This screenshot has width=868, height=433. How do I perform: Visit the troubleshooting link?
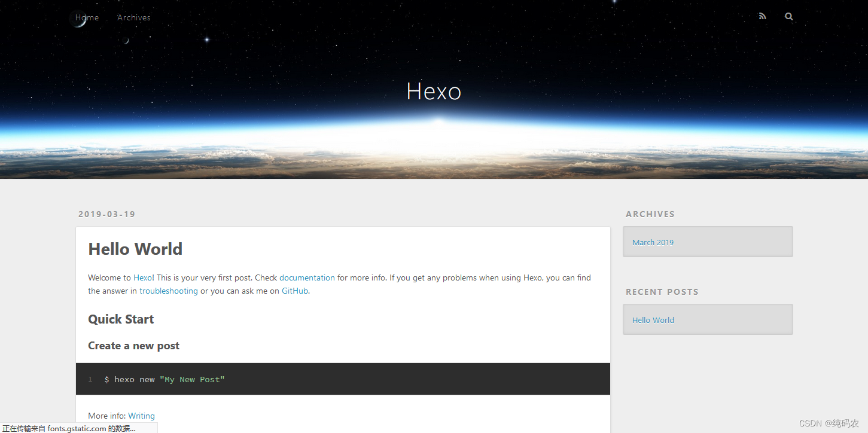[x=168, y=291]
